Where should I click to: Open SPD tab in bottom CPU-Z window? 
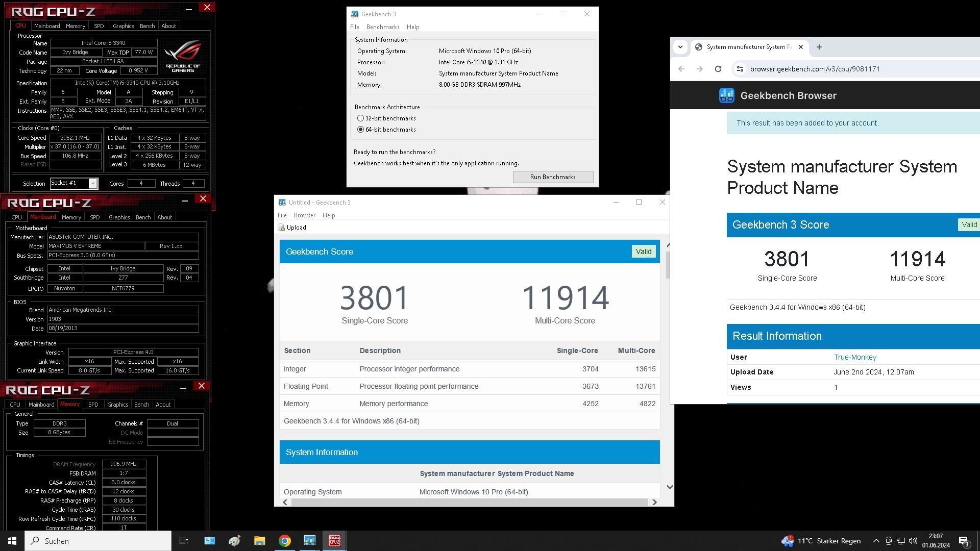click(93, 405)
